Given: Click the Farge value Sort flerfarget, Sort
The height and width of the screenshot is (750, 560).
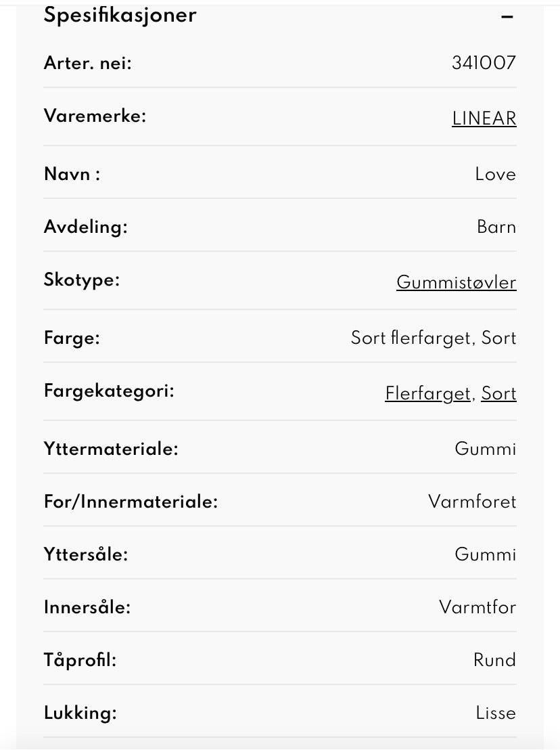Looking at the screenshot, I should tap(433, 338).
